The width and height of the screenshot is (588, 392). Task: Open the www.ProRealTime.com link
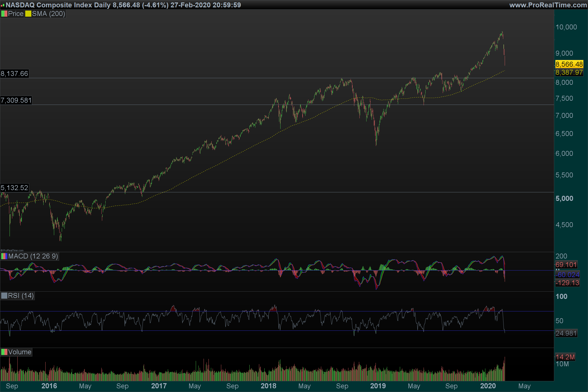pos(548,5)
